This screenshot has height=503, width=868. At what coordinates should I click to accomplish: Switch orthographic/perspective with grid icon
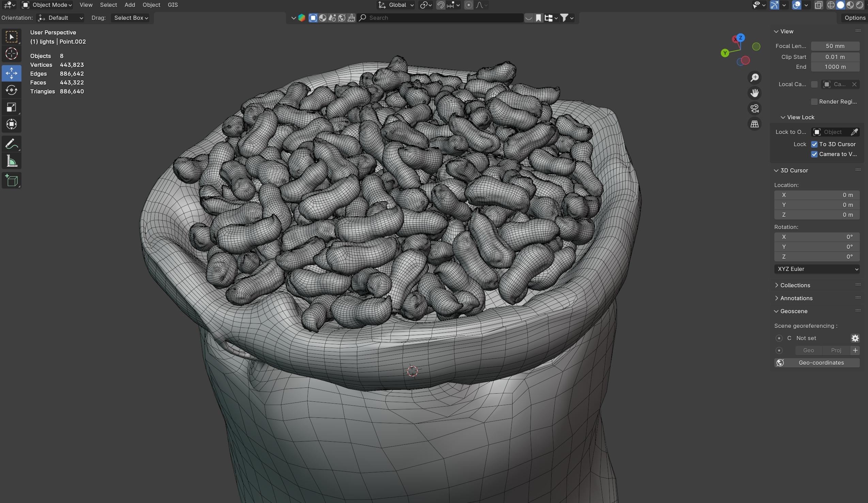pyautogui.click(x=754, y=124)
